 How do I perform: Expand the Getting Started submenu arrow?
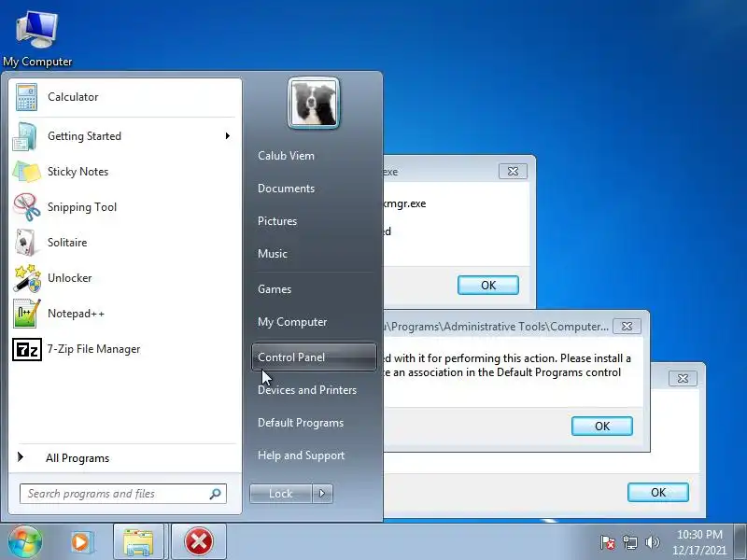(228, 136)
